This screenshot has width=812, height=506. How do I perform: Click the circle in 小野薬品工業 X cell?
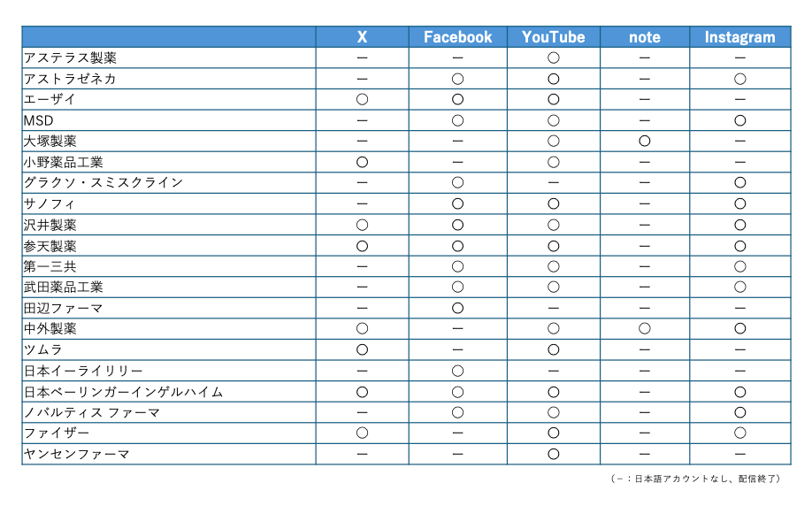(x=362, y=162)
